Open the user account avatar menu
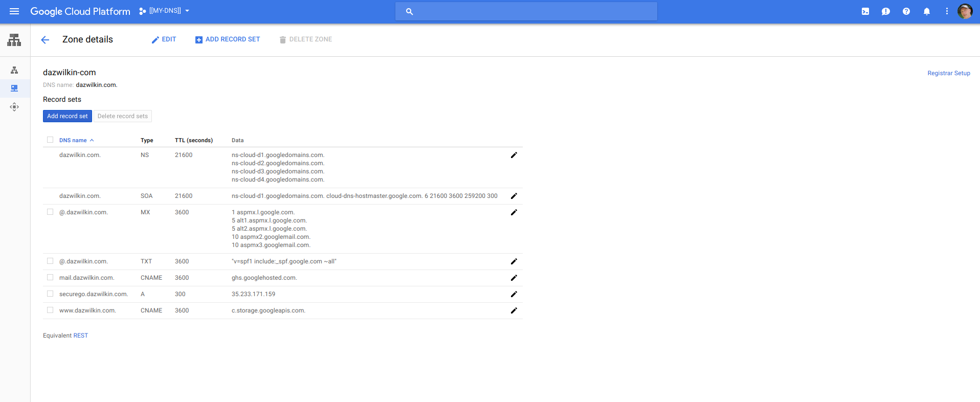980x402 pixels. (965, 11)
